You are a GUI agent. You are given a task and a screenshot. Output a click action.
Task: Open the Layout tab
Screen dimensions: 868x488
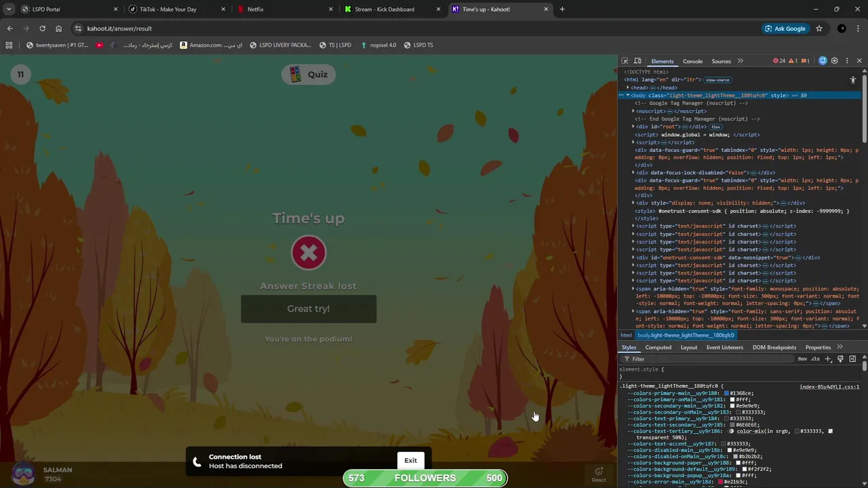(x=689, y=347)
